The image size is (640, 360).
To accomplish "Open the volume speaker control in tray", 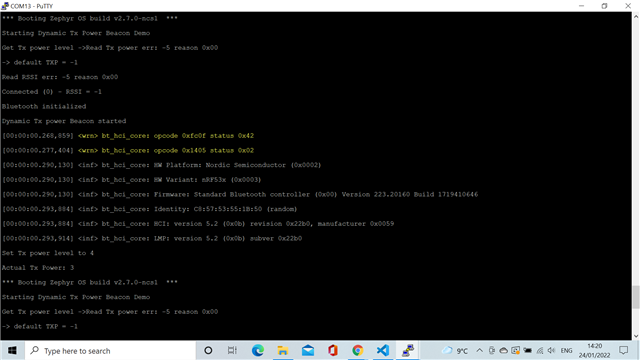I will coord(551,350).
